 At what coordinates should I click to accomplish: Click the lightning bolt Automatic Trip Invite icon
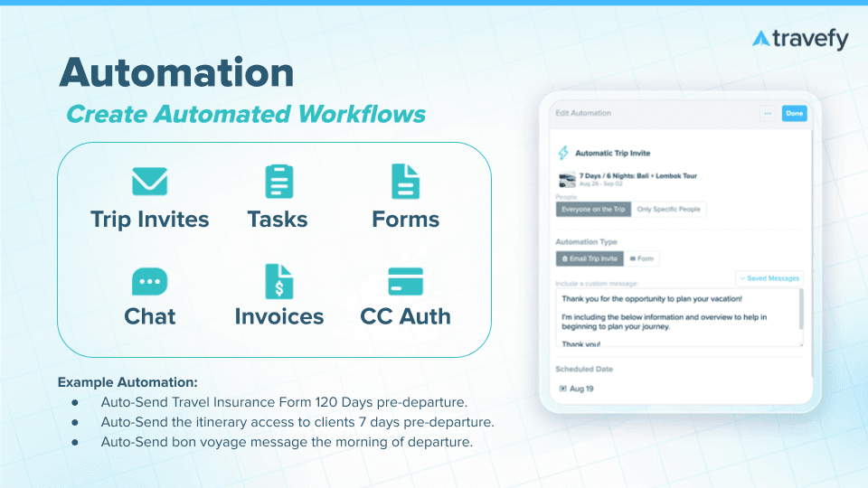click(563, 153)
